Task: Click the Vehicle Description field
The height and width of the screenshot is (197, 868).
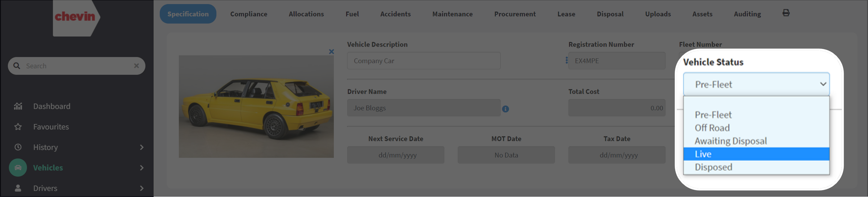Action: (424, 61)
